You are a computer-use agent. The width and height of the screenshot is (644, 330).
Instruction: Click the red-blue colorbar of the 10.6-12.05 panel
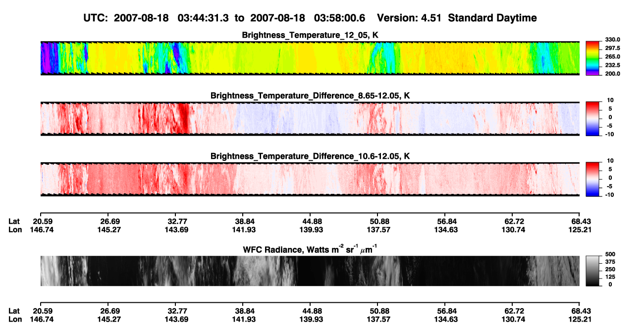tap(593, 179)
